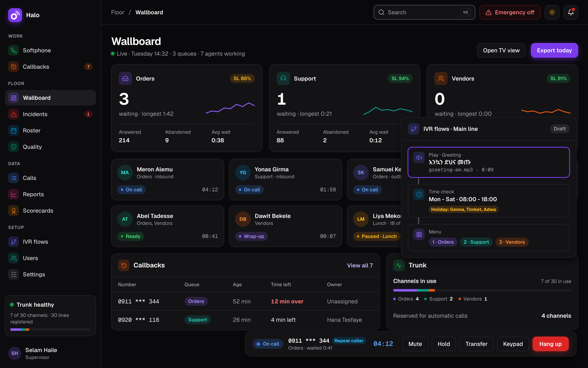
Task: Select the 2 · Support menu option chip
Action: click(x=476, y=242)
